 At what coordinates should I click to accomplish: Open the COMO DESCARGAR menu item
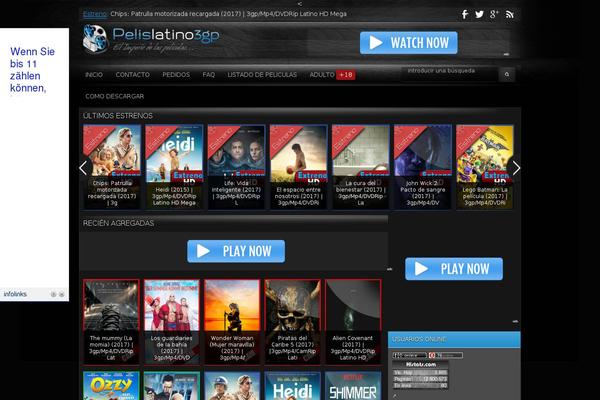(x=114, y=96)
